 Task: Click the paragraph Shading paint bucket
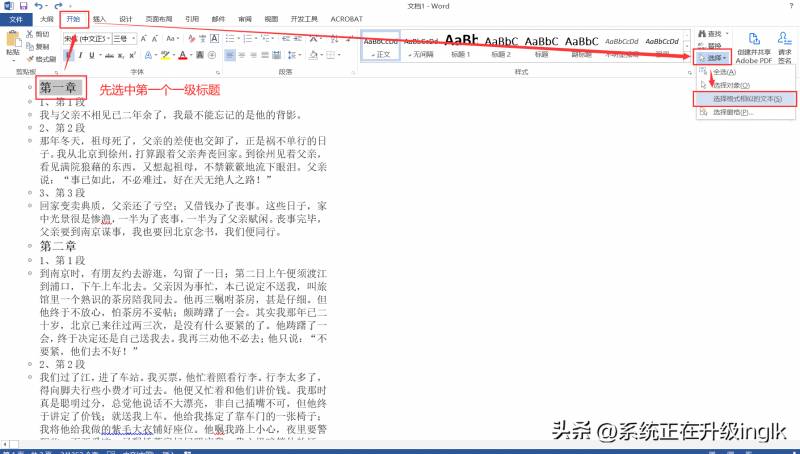pyautogui.click(x=313, y=55)
